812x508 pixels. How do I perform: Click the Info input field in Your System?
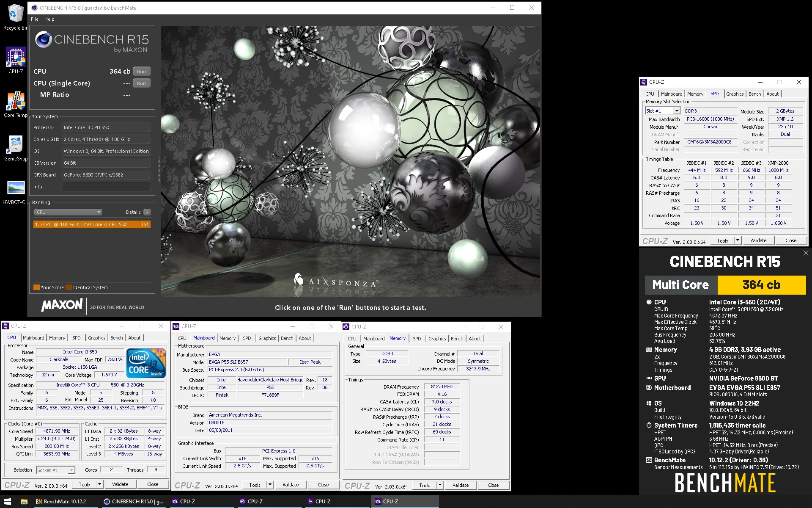(106, 187)
